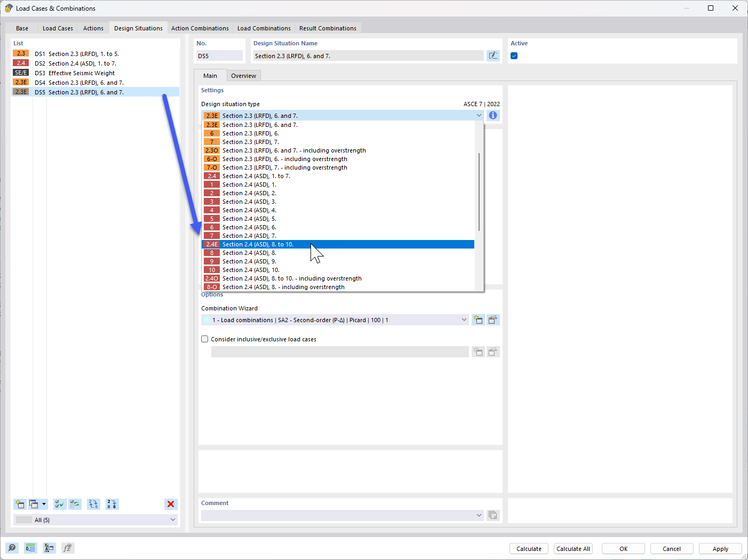Choose Section 2.3 (LRFD), 7. - including overstrength
The image size is (748, 560).
(x=338, y=167)
